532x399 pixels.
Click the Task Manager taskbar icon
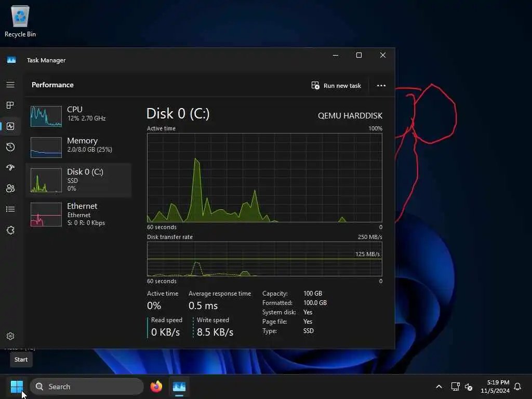(x=179, y=387)
